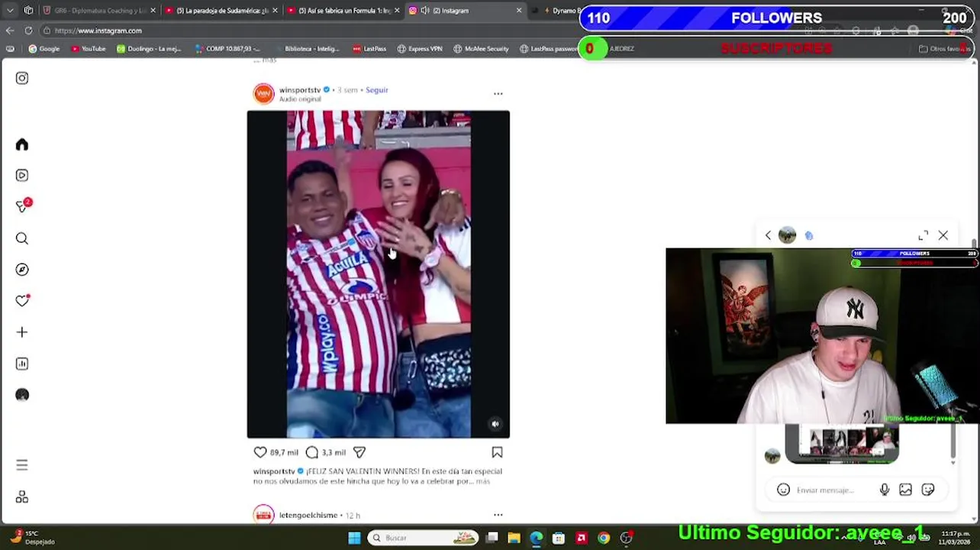Like the winsportstv post
980x550 pixels.
(260, 452)
